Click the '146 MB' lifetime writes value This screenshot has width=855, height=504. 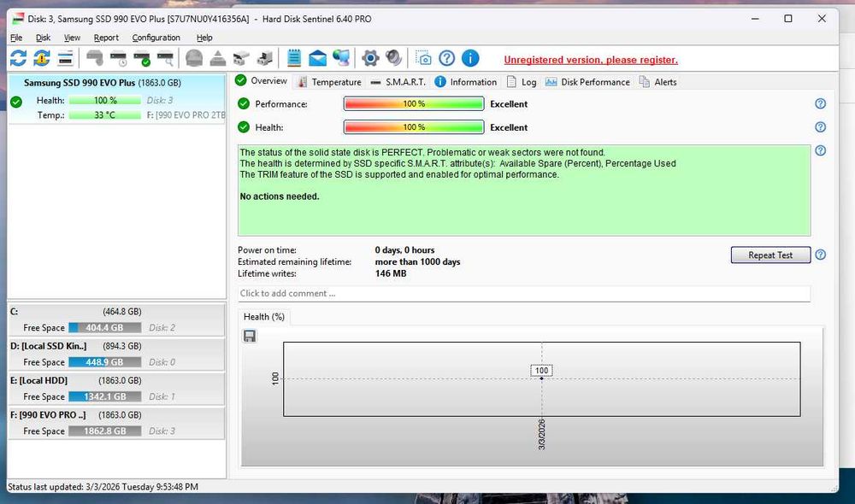click(391, 273)
